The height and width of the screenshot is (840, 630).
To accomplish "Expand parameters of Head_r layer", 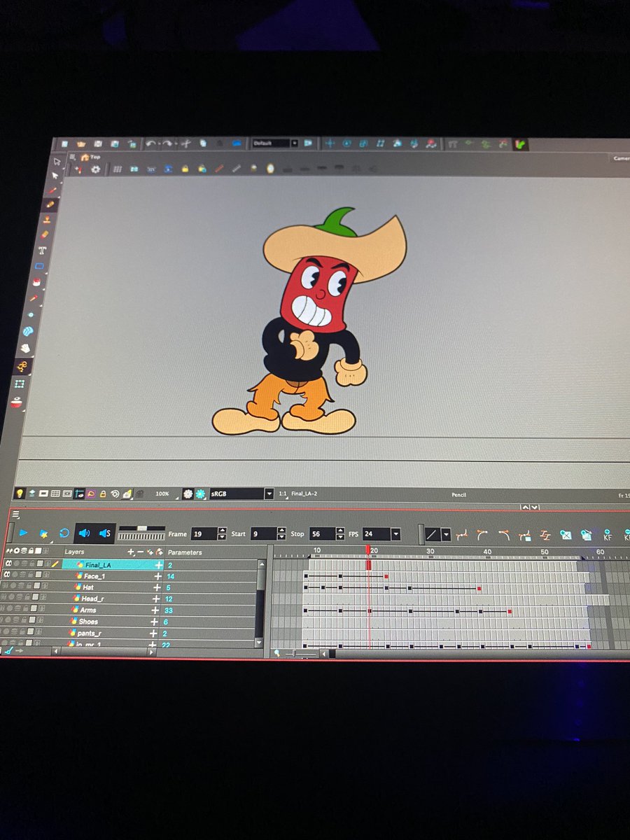I will 157,598.
